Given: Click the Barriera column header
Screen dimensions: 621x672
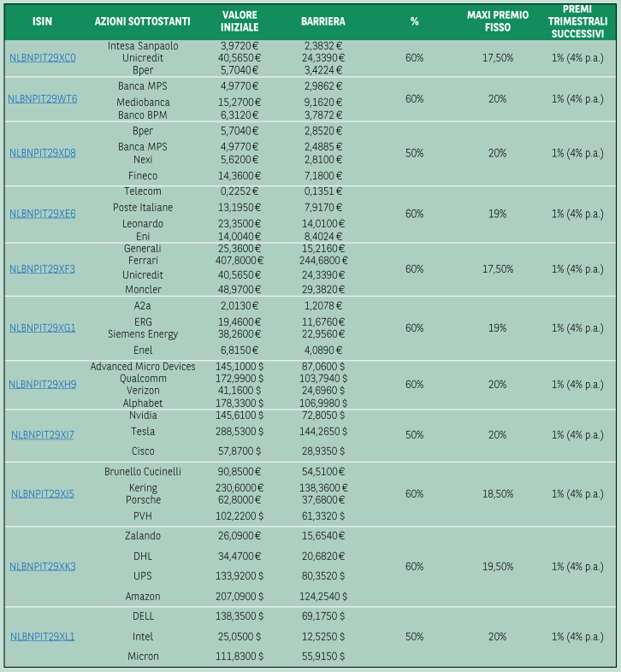Looking at the screenshot, I should click(x=323, y=21).
